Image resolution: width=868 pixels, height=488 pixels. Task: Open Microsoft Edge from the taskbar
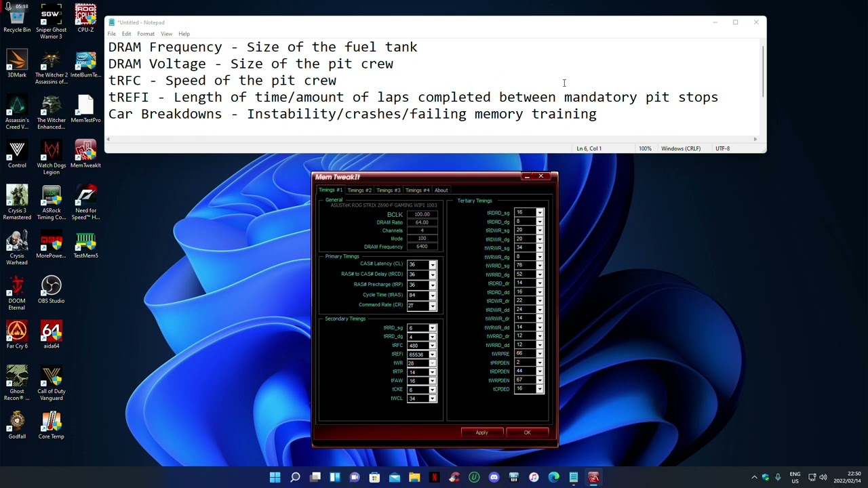(553, 477)
